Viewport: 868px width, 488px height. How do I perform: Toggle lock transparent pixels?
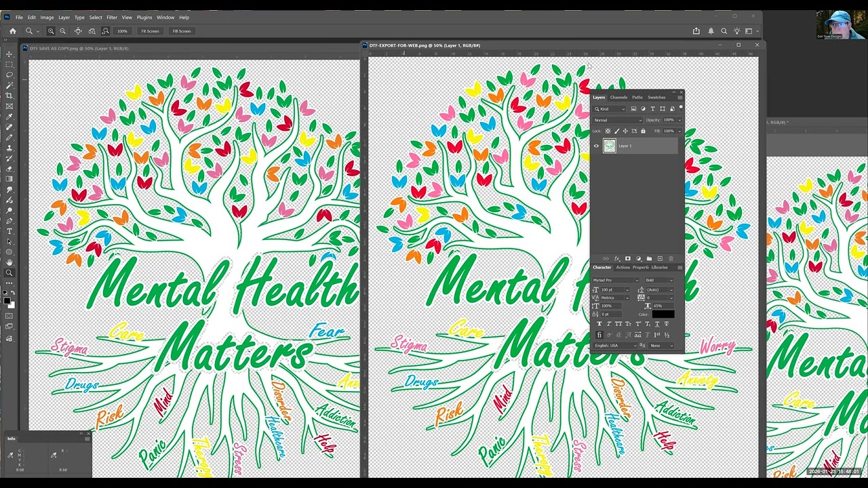pyautogui.click(x=608, y=131)
